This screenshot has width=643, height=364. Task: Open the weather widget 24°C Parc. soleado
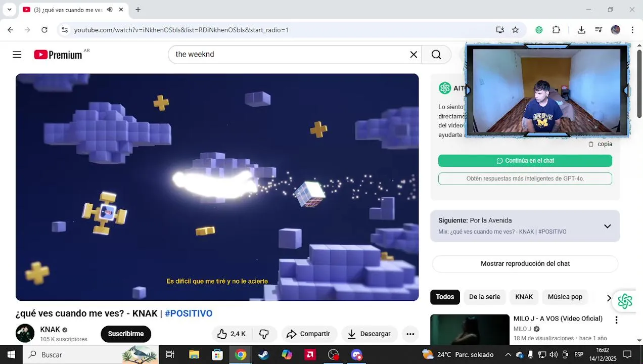pyautogui.click(x=458, y=354)
